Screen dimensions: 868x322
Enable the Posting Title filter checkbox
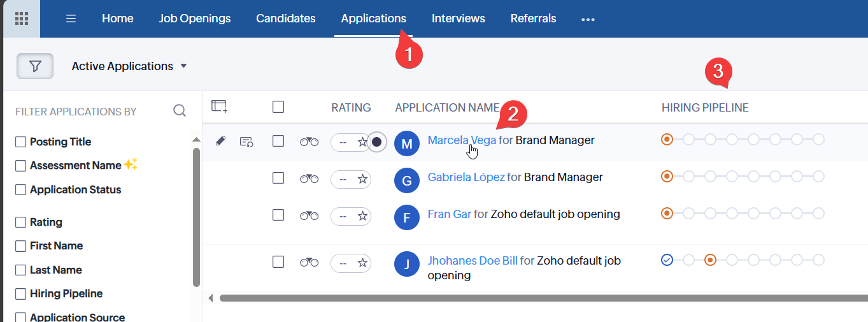pos(21,142)
